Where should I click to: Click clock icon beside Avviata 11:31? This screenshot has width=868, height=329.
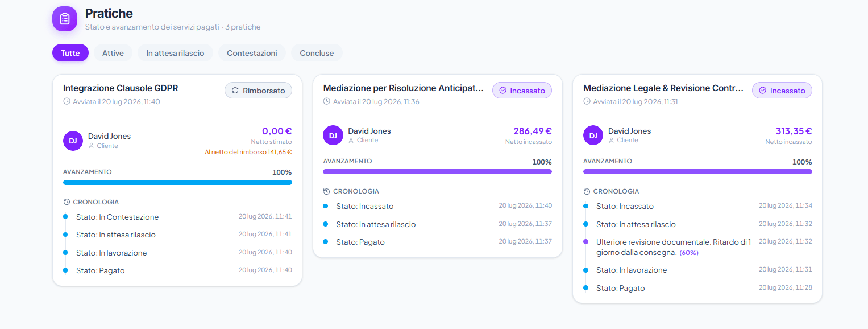point(587,101)
